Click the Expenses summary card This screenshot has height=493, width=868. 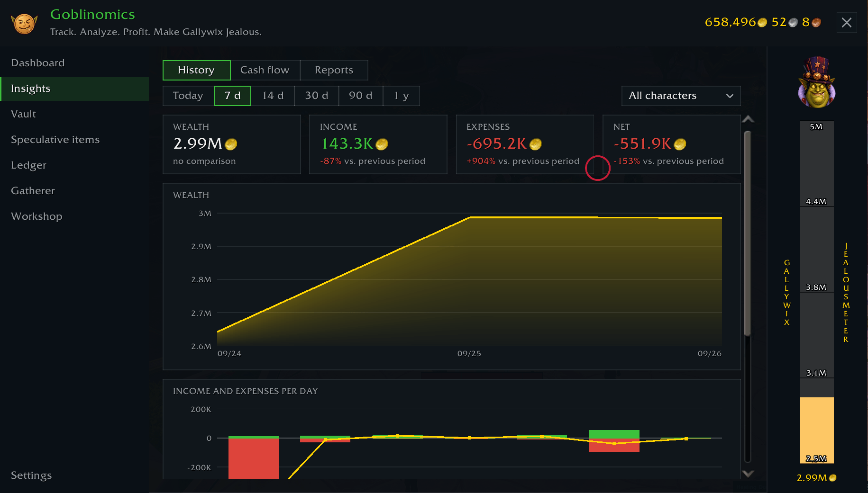pyautogui.click(x=525, y=144)
